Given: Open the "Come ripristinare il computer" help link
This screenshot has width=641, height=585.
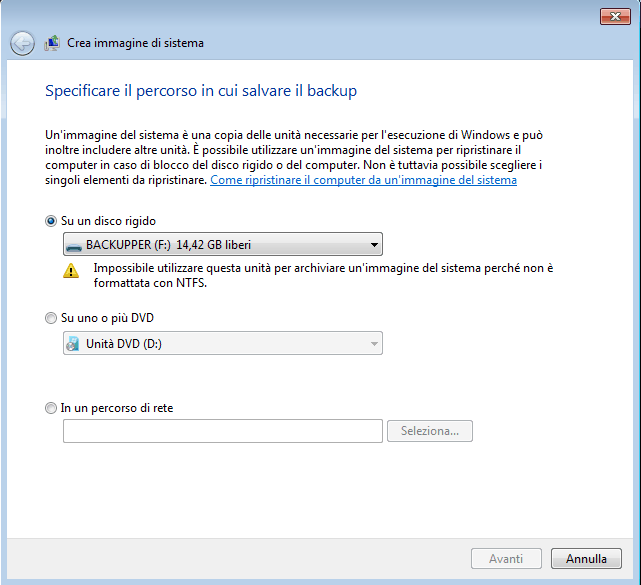Looking at the screenshot, I should tap(364, 180).
